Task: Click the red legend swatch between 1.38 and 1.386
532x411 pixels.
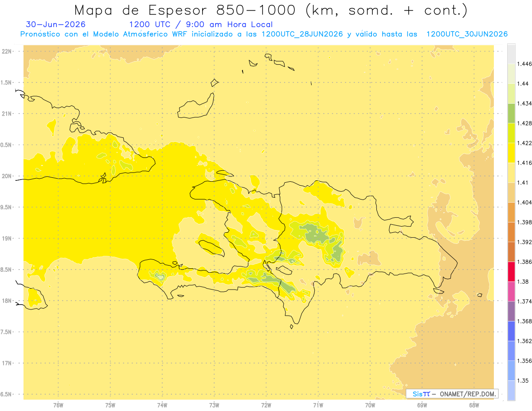Action: [x=511, y=271]
